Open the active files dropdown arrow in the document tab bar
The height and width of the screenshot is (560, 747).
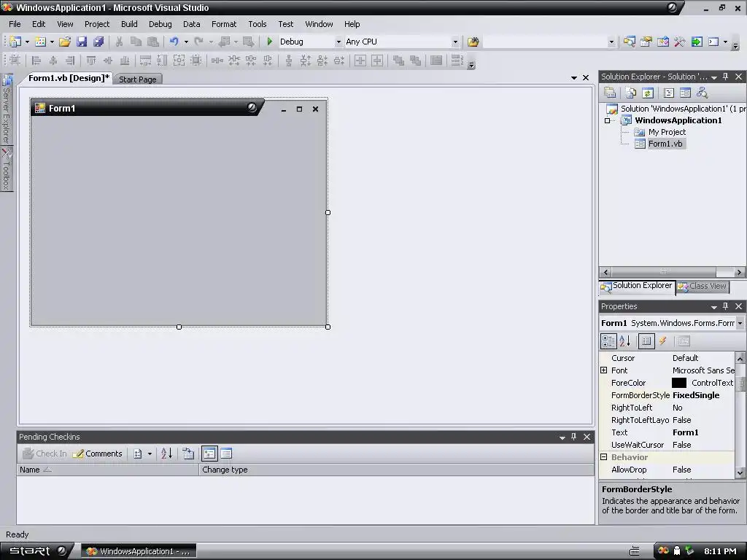click(574, 77)
